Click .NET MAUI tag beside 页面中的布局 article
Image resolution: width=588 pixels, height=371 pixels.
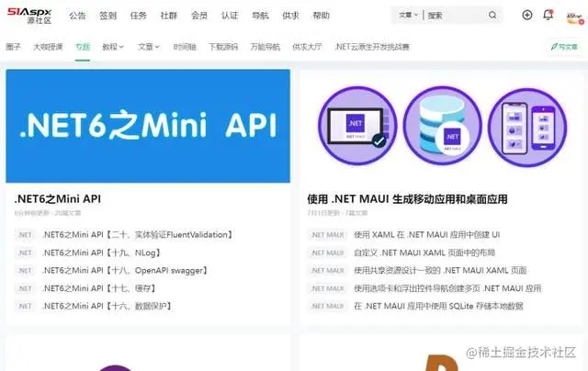click(x=327, y=253)
